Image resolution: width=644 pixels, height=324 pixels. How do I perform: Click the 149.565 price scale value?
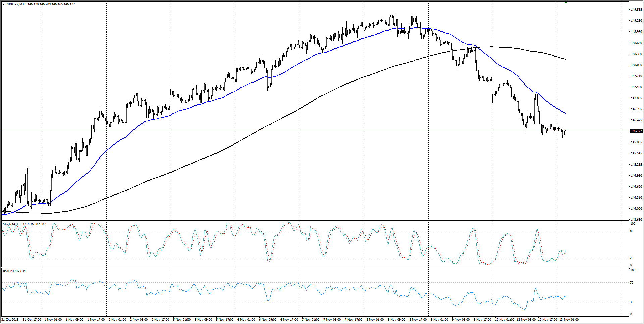tap(636, 10)
